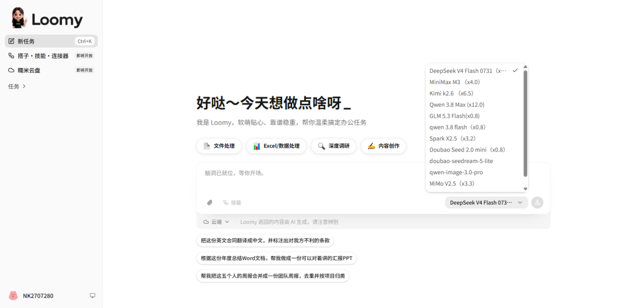Open 糯米云盘 in sidebar
The image size is (644, 308).
[x=51, y=70]
